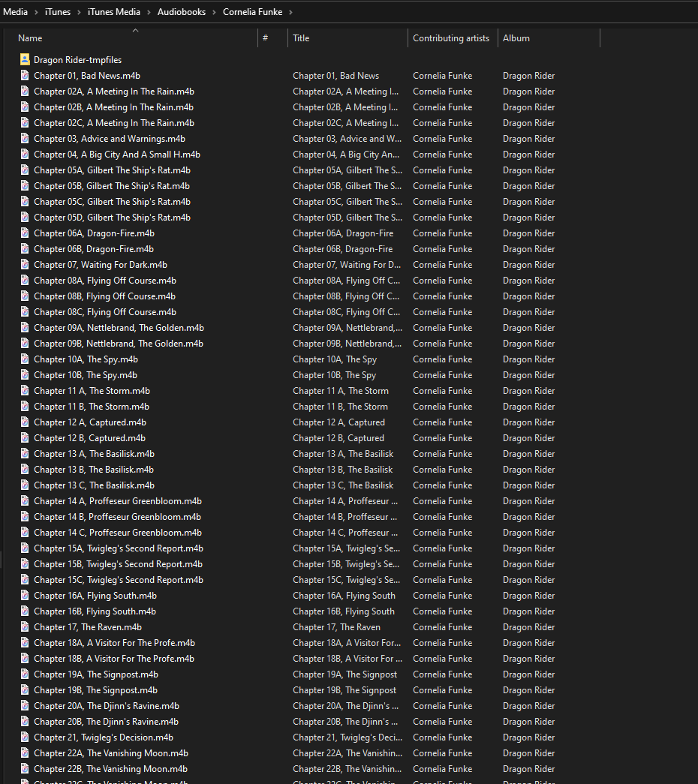The width and height of the screenshot is (698, 784).
Task: Select file name Chapter 10B, The Spy.m4b
Action: [x=86, y=374]
